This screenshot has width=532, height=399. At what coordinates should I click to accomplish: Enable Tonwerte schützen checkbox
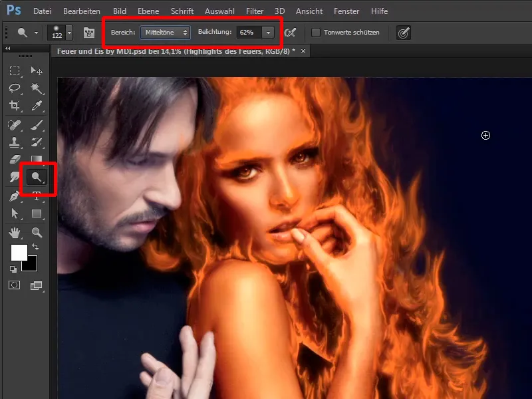coord(316,33)
